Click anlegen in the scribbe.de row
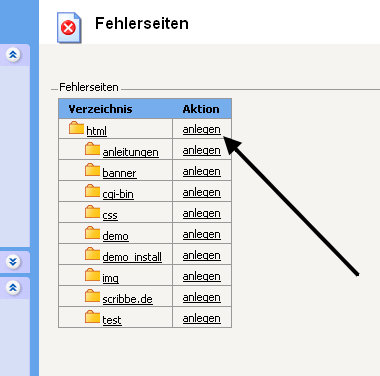The width and height of the screenshot is (380, 376). click(202, 297)
